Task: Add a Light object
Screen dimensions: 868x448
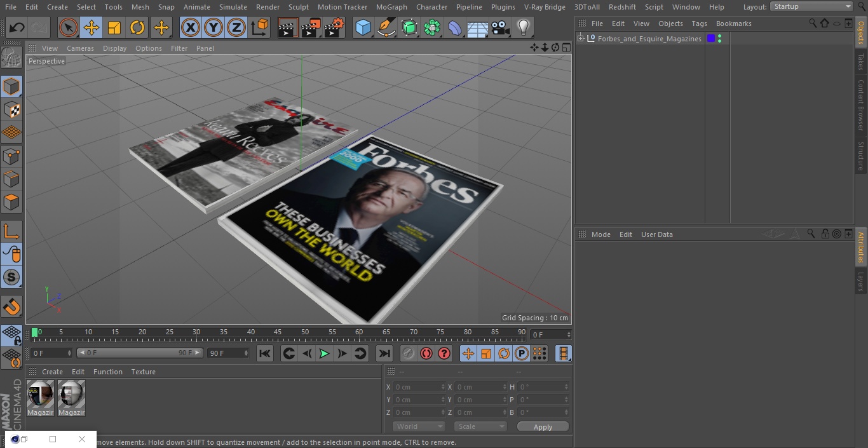Action: click(x=523, y=28)
